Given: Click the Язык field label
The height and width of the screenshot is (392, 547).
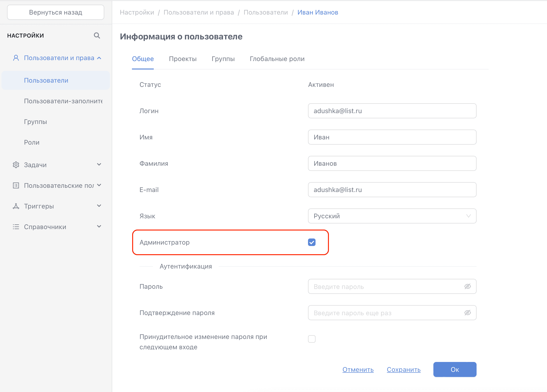Looking at the screenshot, I should pos(147,216).
